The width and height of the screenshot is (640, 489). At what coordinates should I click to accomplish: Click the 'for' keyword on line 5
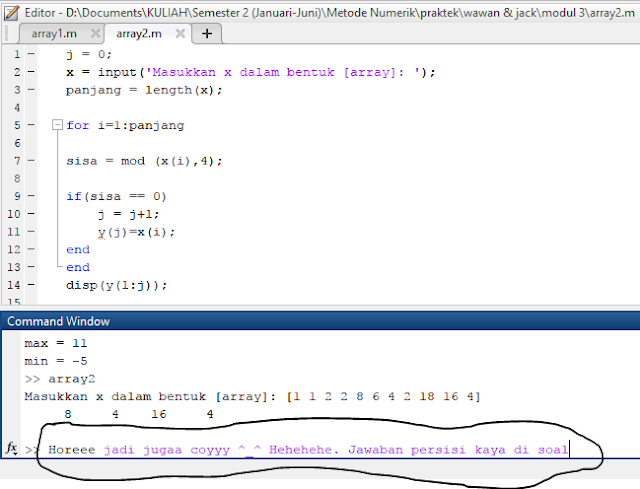click(78, 125)
